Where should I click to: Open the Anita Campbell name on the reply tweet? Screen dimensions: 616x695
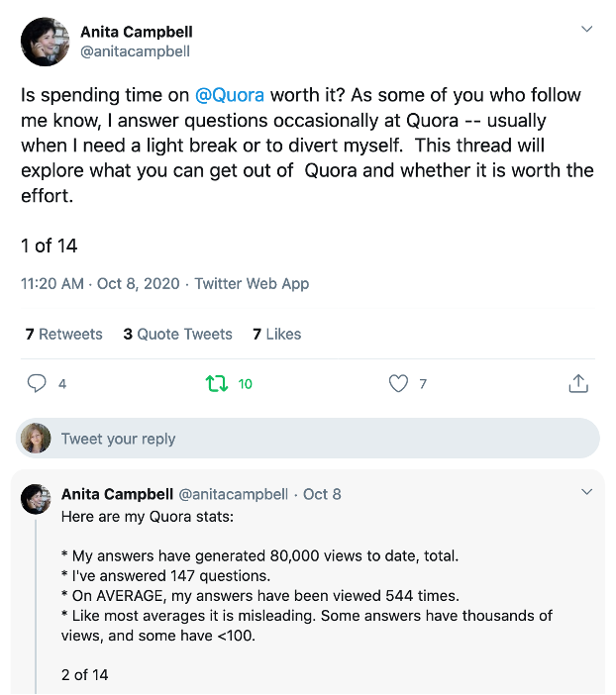click(x=117, y=494)
